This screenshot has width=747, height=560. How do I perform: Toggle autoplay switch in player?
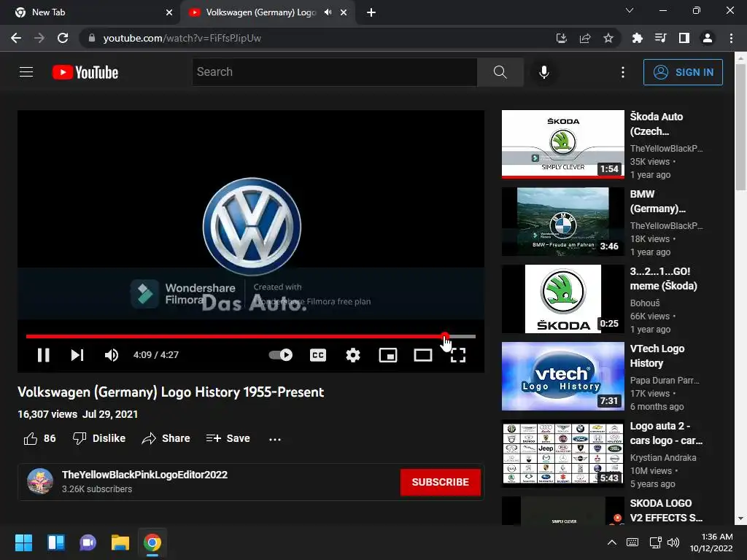point(281,355)
